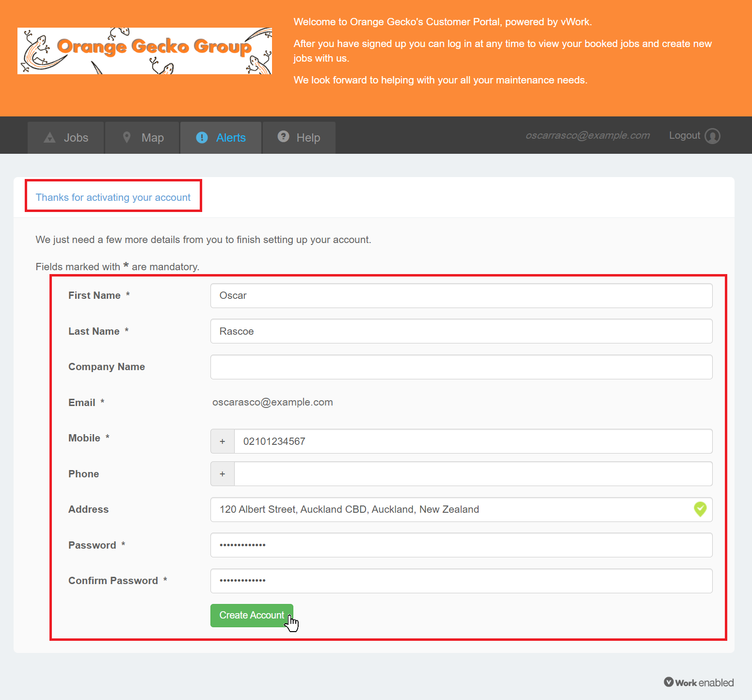Click into the Confirm Password field

pyautogui.click(x=461, y=581)
